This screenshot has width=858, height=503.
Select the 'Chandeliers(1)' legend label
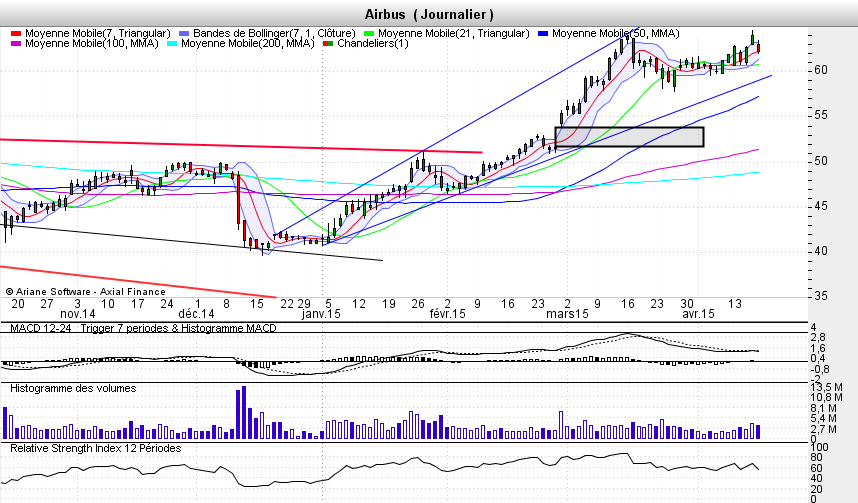(373, 43)
